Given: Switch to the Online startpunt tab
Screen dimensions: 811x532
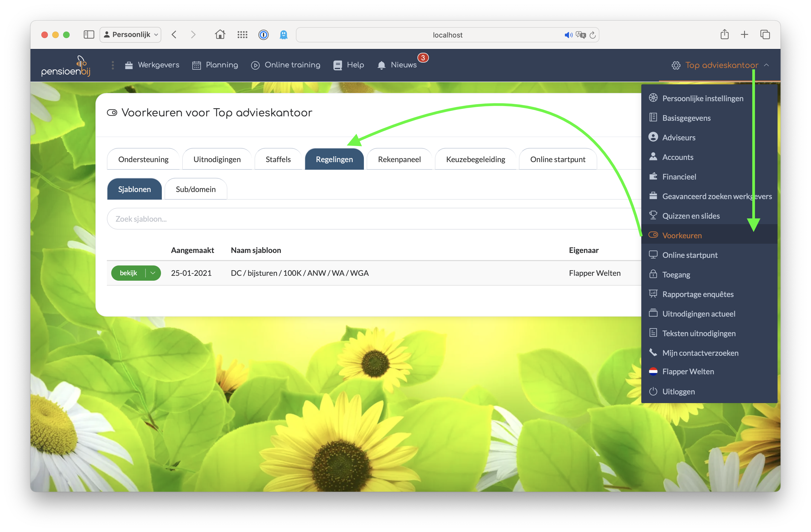Looking at the screenshot, I should (558, 159).
